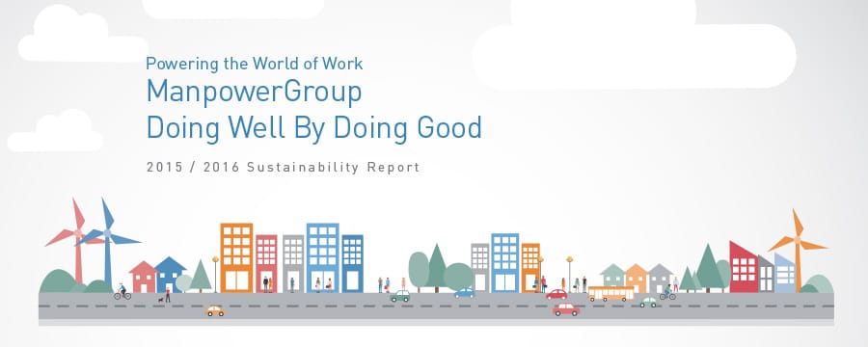Click the red car on the lower lane
Viewport: 868px width, 347px height.
point(566,309)
